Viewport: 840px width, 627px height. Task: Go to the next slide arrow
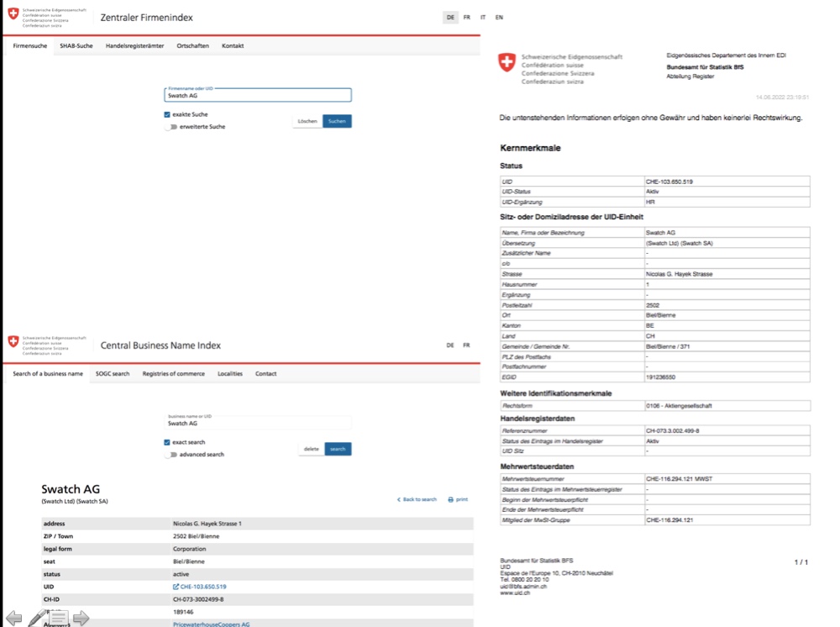point(81,618)
